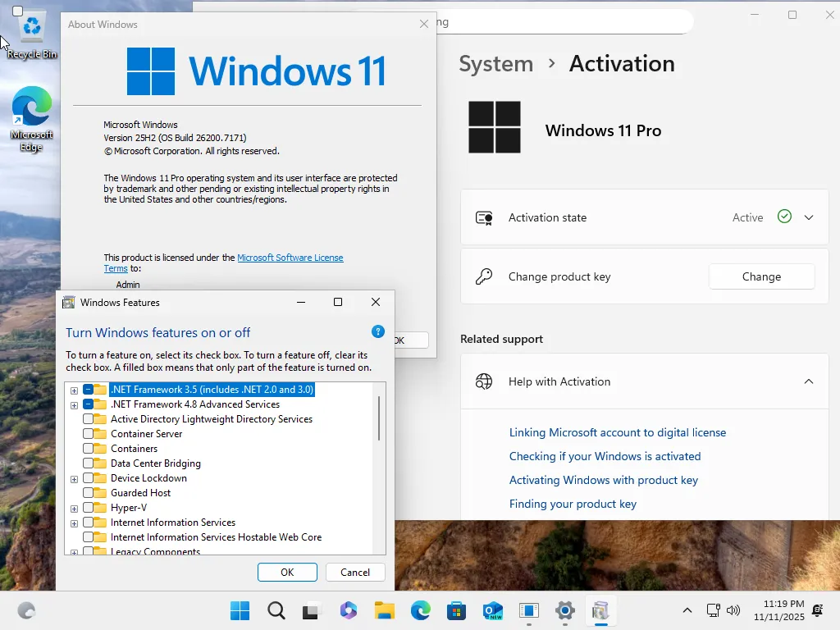Open Finding your product key link
840x630 pixels.
click(x=573, y=504)
